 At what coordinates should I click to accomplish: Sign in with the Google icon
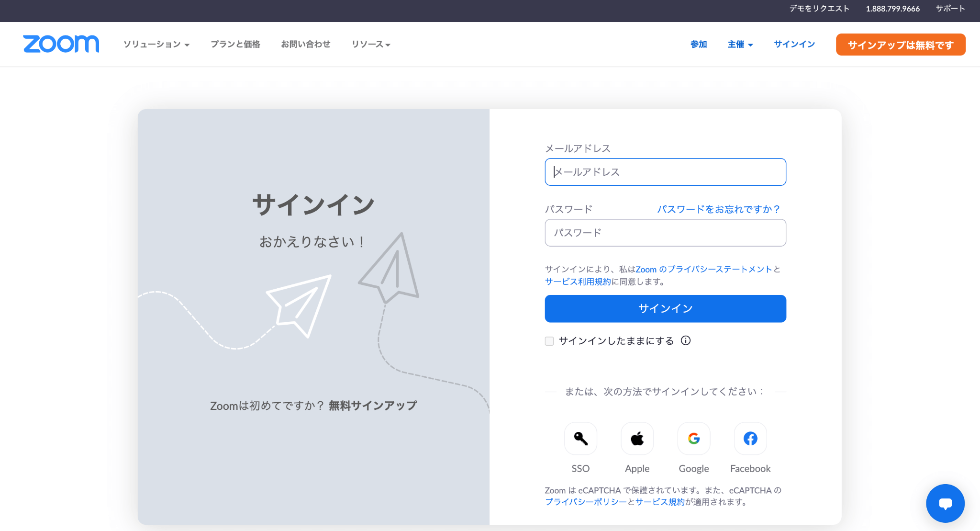tap(694, 439)
